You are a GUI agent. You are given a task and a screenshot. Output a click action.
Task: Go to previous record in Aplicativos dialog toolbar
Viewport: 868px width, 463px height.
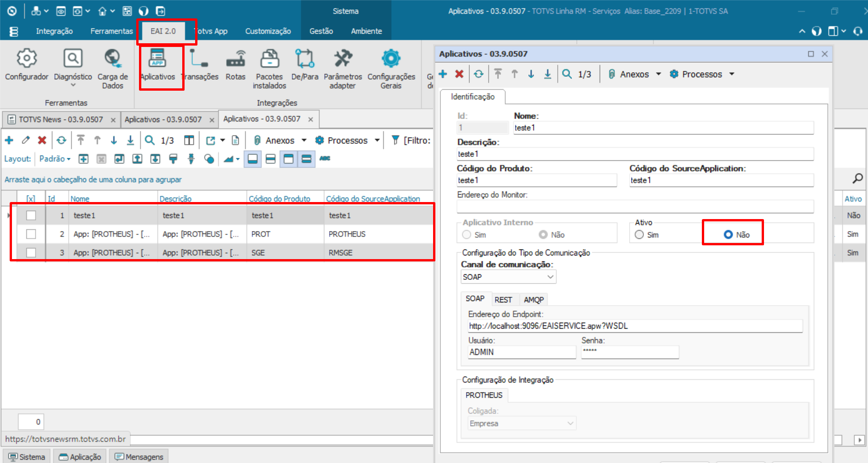pos(515,74)
